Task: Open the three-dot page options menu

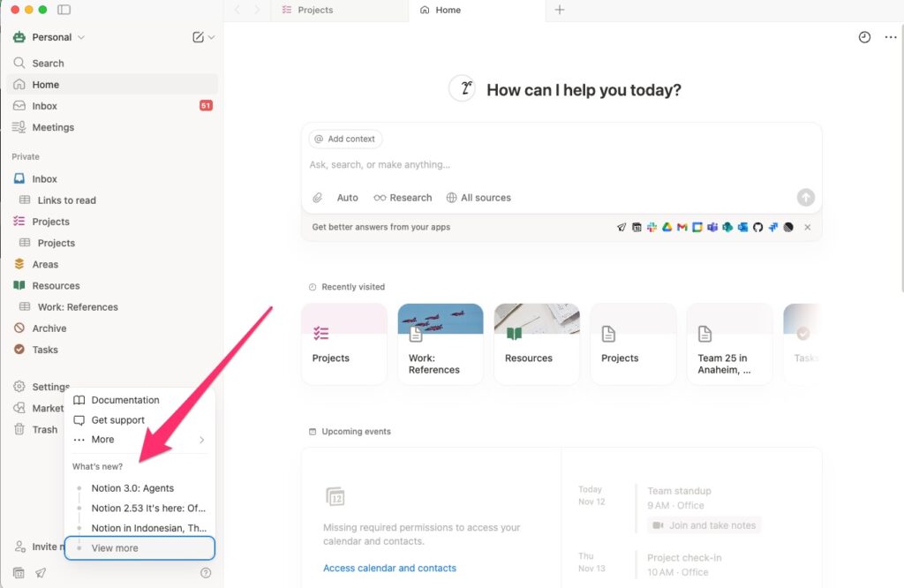Action: [x=890, y=37]
